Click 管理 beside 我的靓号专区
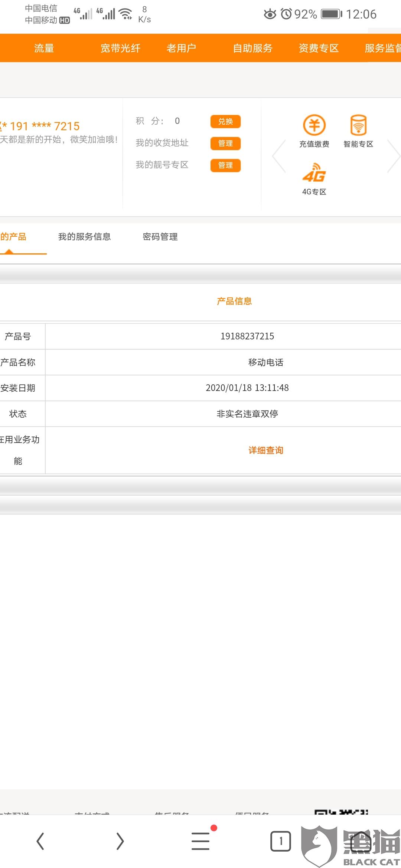 (225, 165)
